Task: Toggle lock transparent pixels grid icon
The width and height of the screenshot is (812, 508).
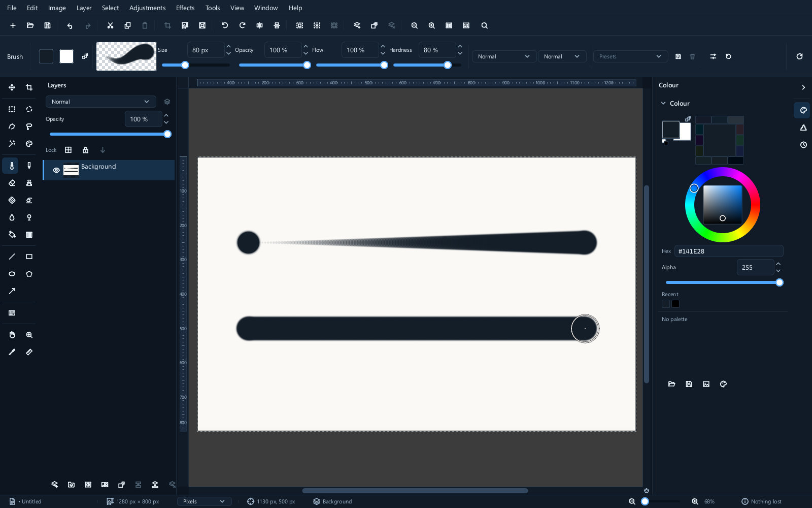Action: tap(68, 150)
